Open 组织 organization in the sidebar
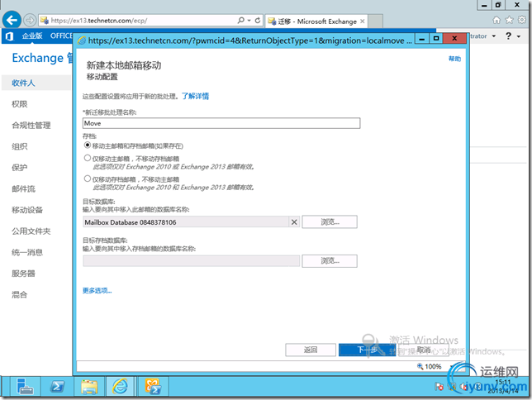The image size is (532, 400). click(19, 146)
